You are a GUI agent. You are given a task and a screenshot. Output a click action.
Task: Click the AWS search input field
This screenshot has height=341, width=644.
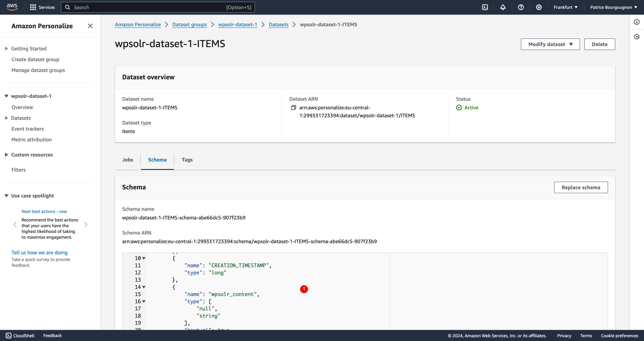(158, 7)
